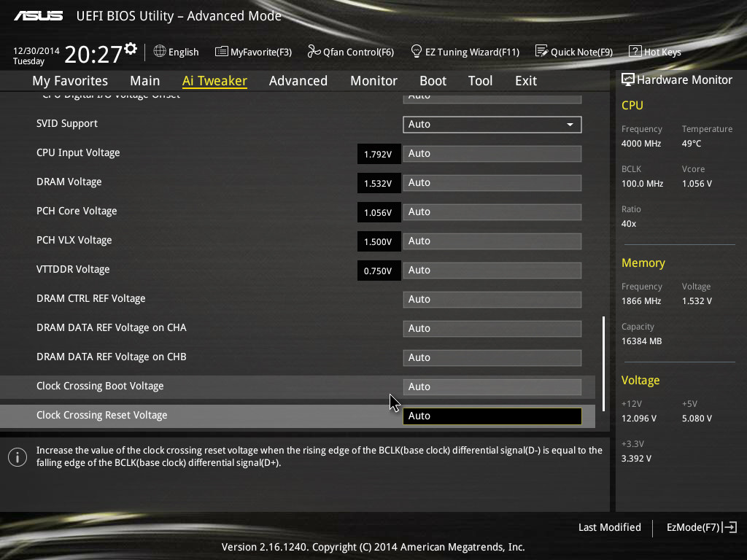Click the 12.096 V reading
This screenshot has width=747, height=560.
[639, 418]
